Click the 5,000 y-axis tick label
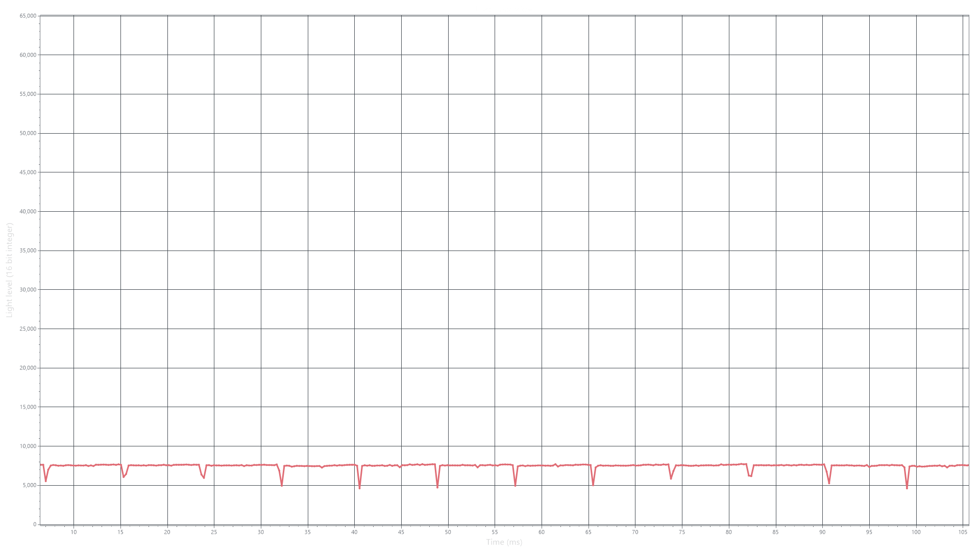 (x=29, y=485)
